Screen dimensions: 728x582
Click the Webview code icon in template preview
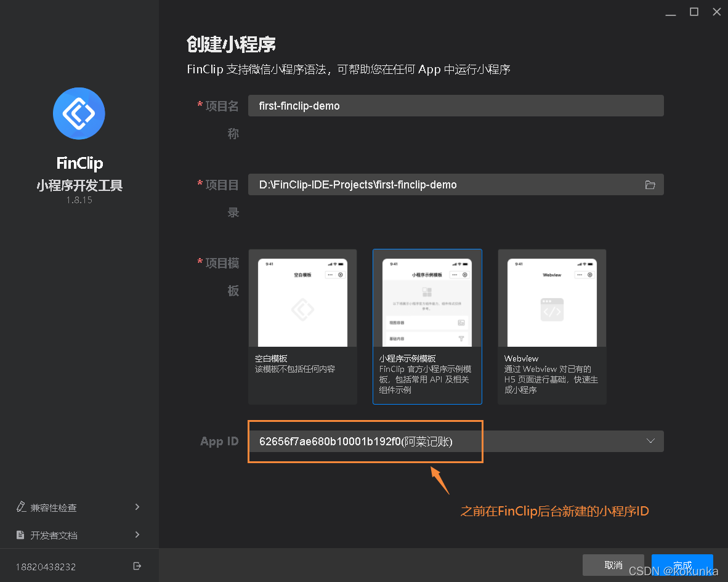(x=552, y=311)
